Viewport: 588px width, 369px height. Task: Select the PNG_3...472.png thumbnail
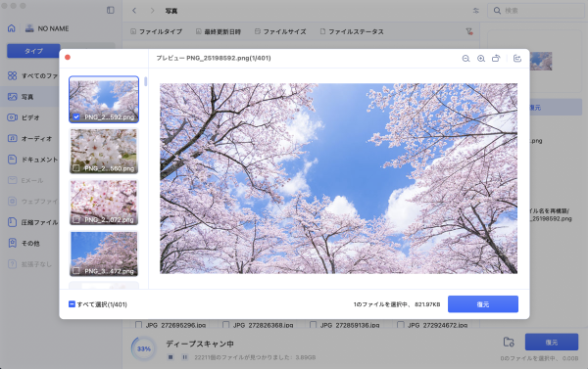point(104,254)
